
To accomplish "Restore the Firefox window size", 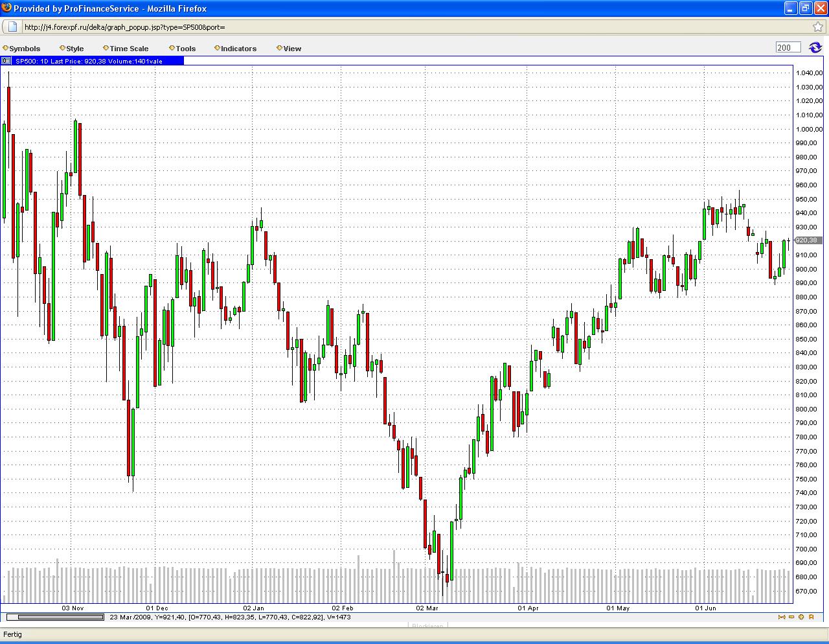I will point(805,8).
